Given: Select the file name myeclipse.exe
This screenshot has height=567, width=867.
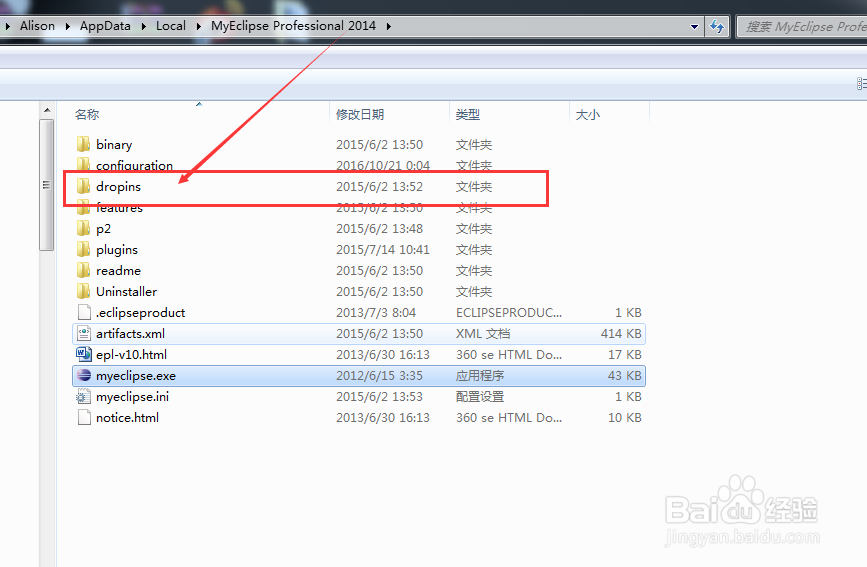Looking at the screenshot, I should (136, 376).
